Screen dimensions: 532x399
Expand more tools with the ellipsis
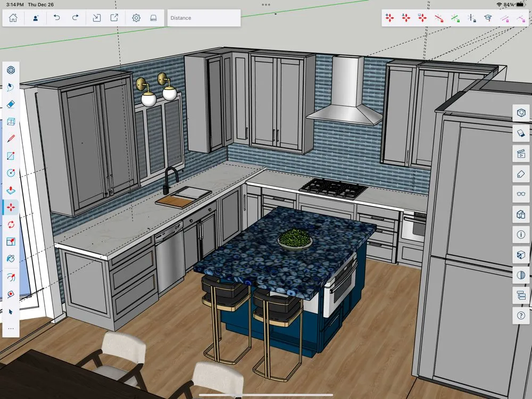pos(11,329)
